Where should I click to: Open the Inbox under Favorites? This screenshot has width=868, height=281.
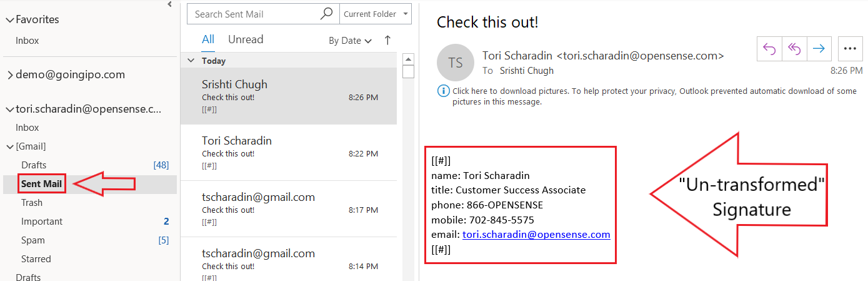point(27,41)
